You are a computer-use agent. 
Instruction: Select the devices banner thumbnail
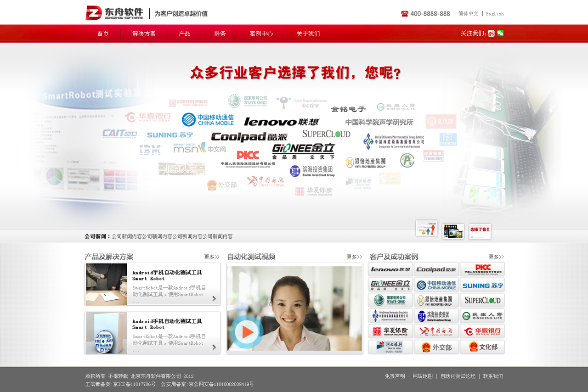[x=453, y=231]
